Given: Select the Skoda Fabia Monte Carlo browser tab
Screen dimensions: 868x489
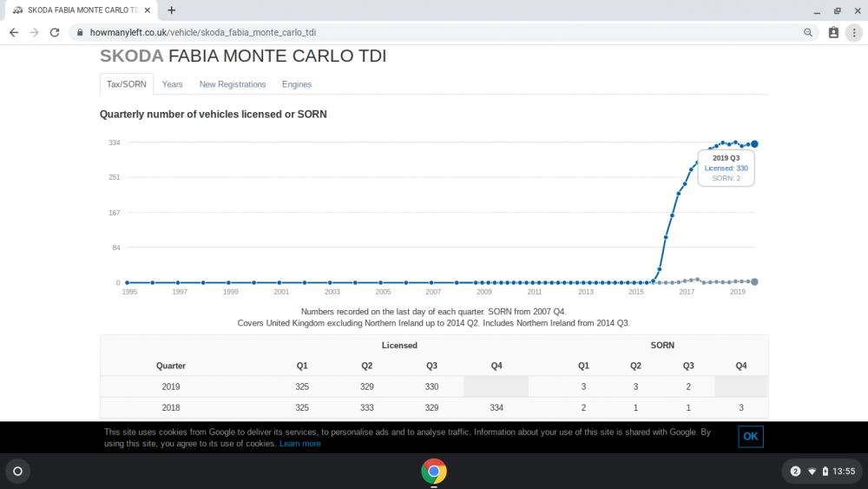Looking at the screenshot, I should 82,10.
